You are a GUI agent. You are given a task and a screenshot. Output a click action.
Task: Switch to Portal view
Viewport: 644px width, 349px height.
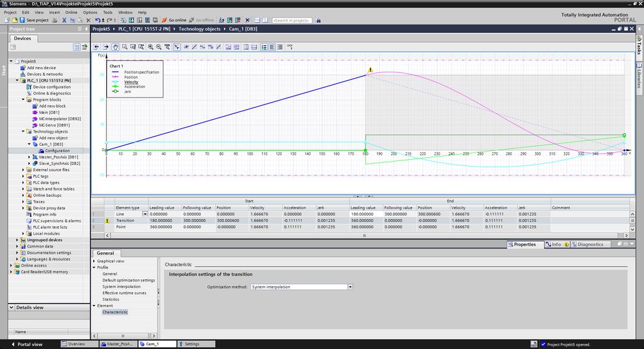[26, 344]
